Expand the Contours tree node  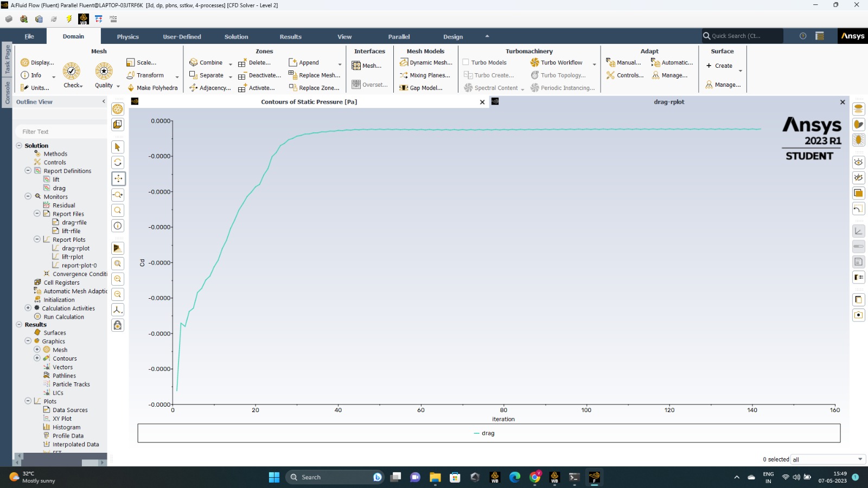(37, 358)
